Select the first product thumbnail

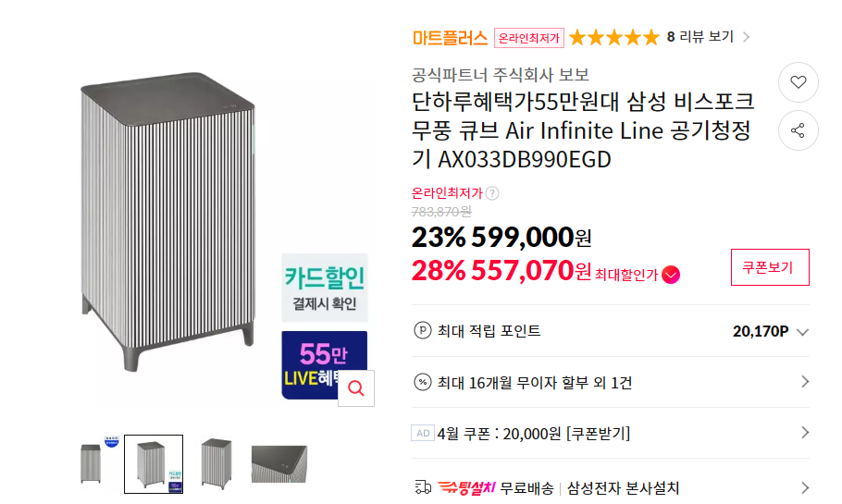point(93,463)
